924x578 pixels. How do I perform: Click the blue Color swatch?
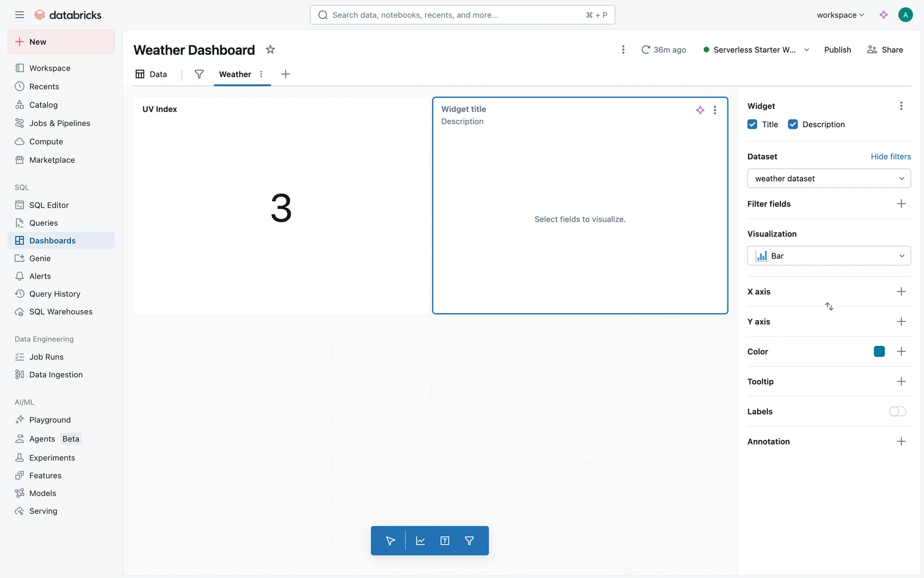[879, 352]
